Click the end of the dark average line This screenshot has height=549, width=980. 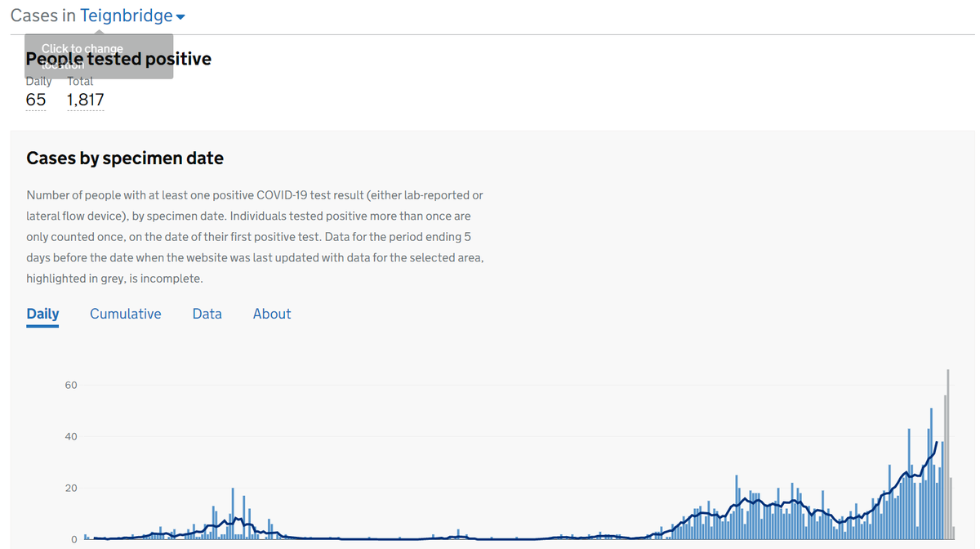point(936,443)
